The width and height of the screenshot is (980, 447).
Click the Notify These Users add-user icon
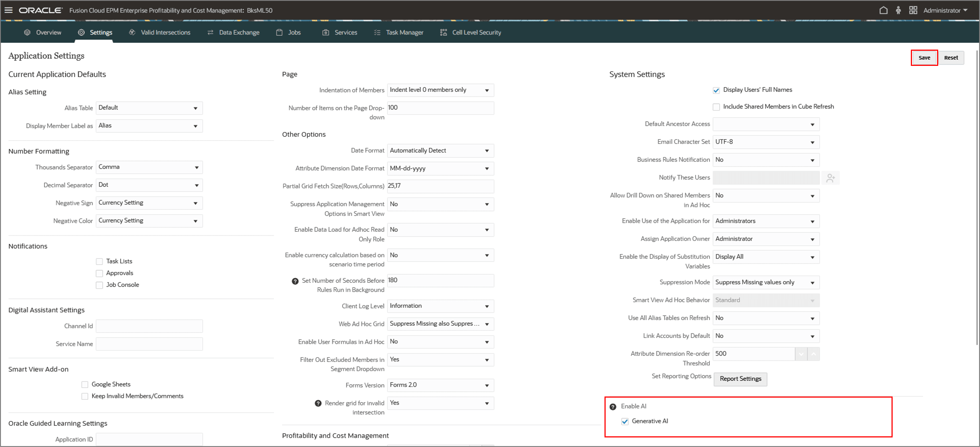[x=831, y=178]
